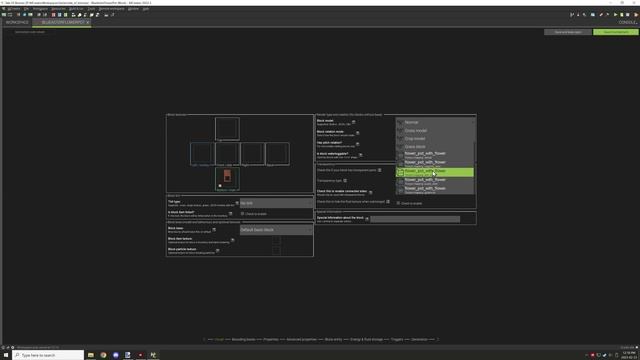Click the green run client play icon
This screenshot has height=360, width=640.
click(615, 15)
